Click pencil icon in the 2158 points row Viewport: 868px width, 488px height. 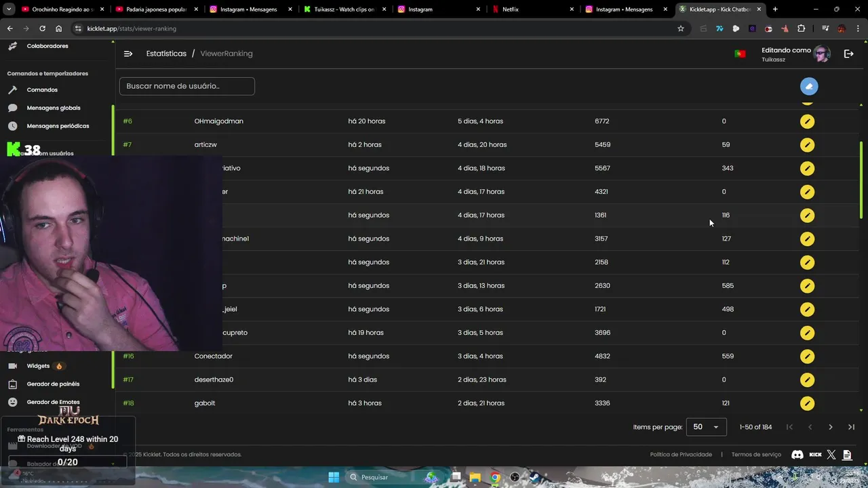(807, 262)
